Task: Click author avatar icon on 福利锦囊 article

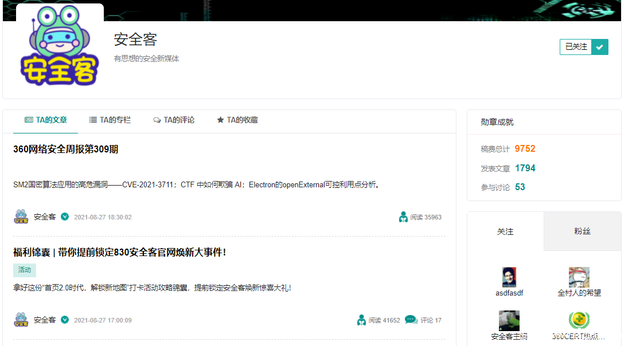Action: (x=21, y=320)
